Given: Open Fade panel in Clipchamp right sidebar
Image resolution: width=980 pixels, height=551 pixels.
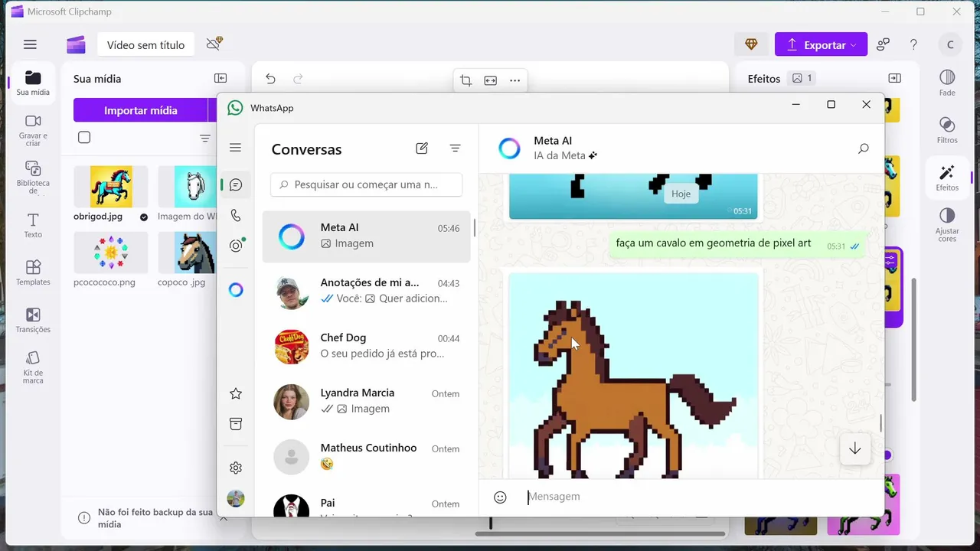Looking at the screenshot, I should tap(947, 83).
